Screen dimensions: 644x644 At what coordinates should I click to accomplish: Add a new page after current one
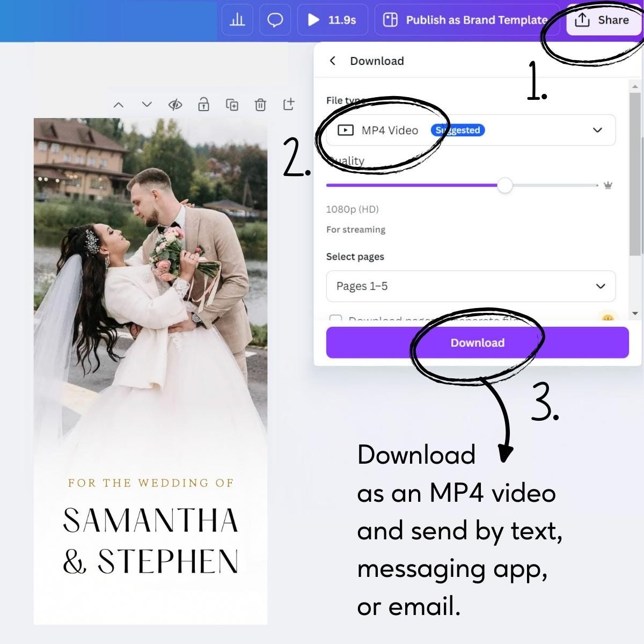(289, 105)
